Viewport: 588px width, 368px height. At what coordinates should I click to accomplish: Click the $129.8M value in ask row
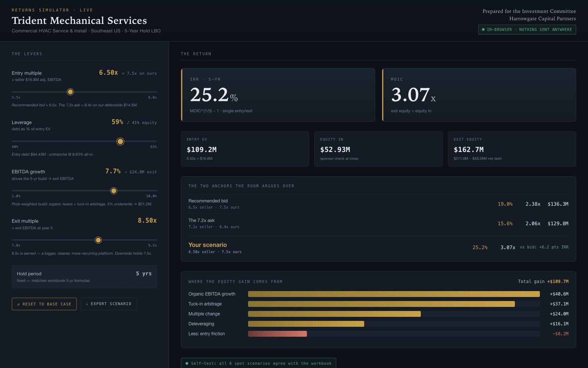pyautogui.click(x=558, y=223)
